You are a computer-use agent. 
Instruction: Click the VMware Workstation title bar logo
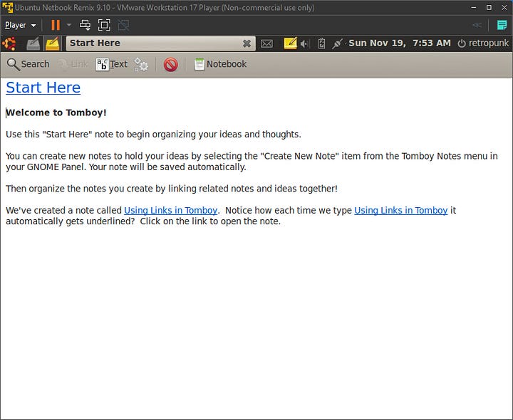tap(8, 8)
